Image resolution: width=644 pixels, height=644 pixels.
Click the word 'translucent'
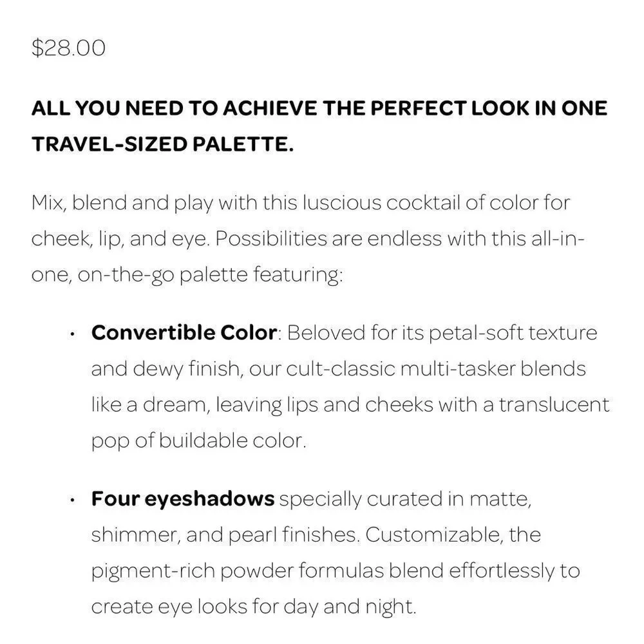(x=554, y=405)
